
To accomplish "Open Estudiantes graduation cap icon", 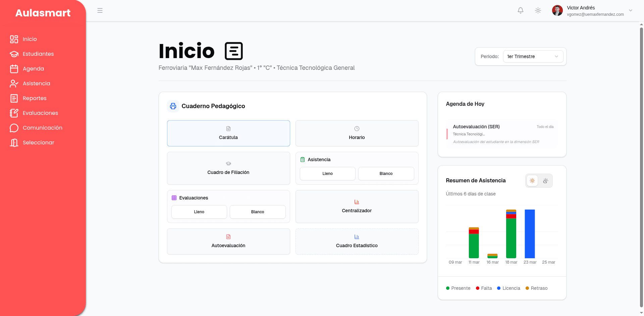I will tap(14, 54).
